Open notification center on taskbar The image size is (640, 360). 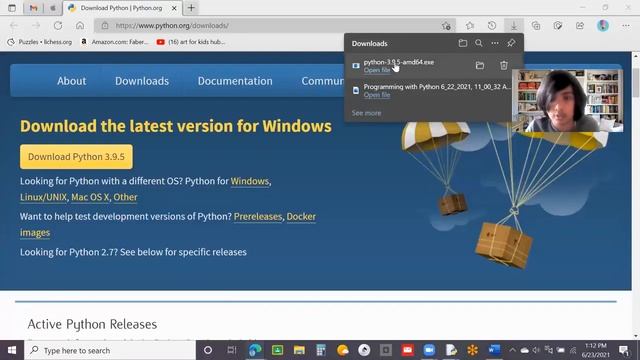pyautogui.click(x=624, y=350)
